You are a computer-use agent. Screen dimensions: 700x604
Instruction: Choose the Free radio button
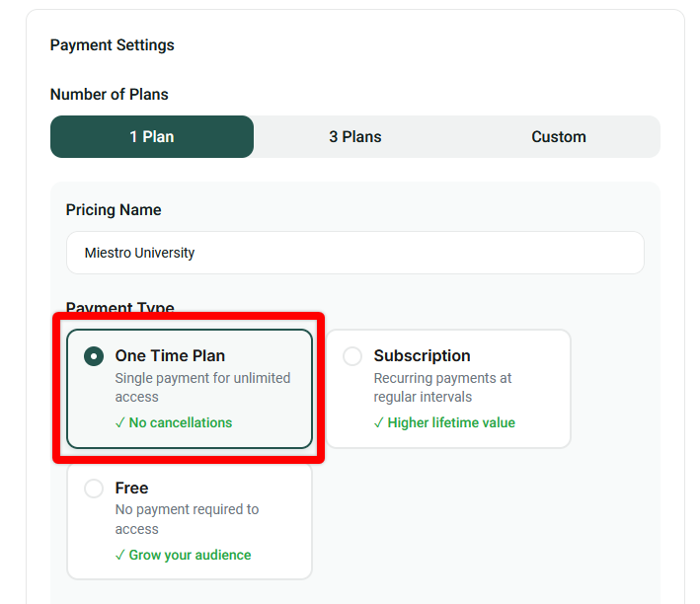pyautogui.click(x=94, y=489)
